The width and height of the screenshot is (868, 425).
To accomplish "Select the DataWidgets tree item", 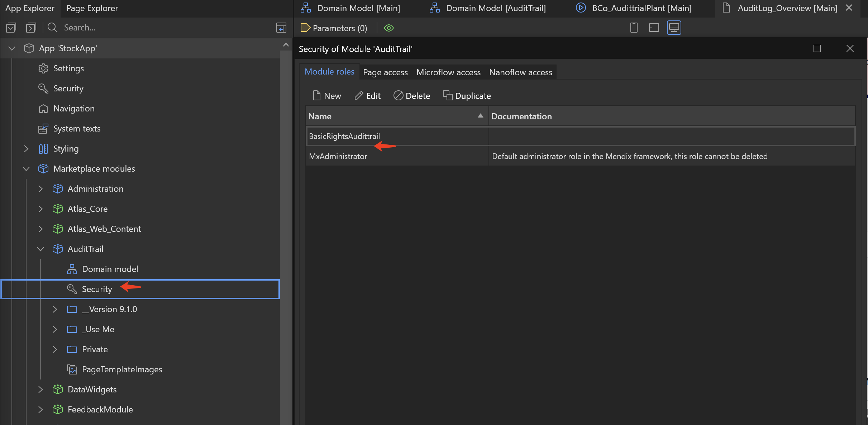I will 92,390.
